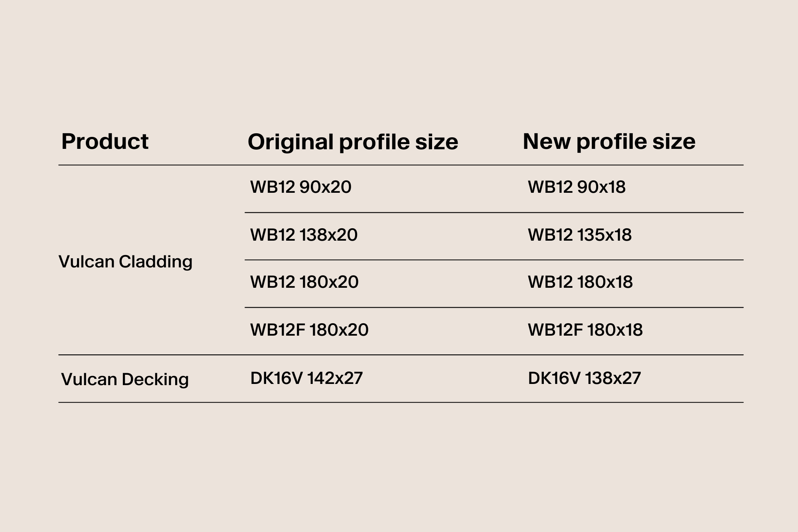Select the "Original profile size" header
This screenshot has height=532, width=798.
pos(353,142)
